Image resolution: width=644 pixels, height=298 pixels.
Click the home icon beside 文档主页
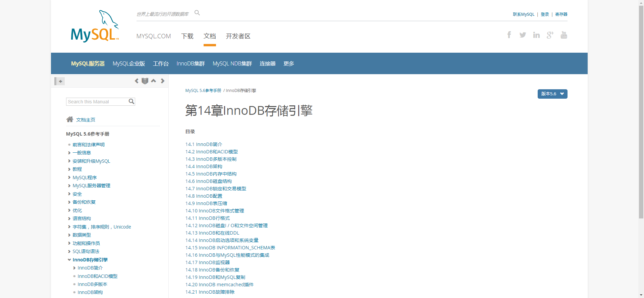[x=70, y=119]
